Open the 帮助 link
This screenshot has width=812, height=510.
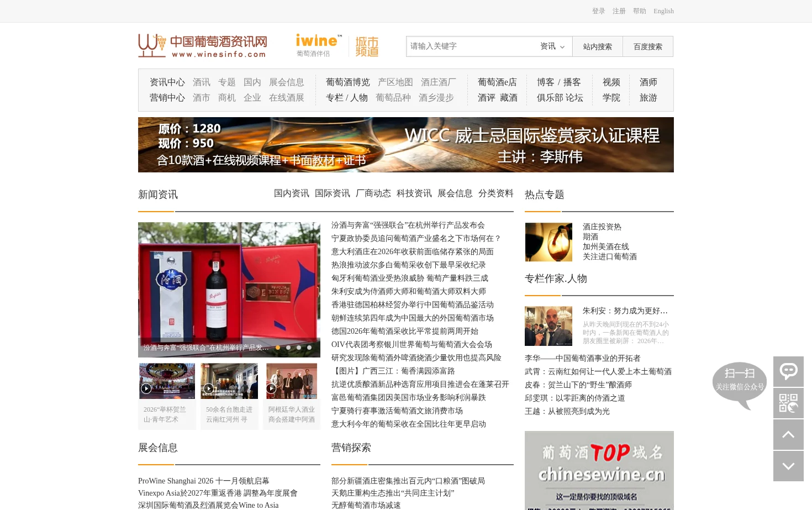(x=640, y=11)
